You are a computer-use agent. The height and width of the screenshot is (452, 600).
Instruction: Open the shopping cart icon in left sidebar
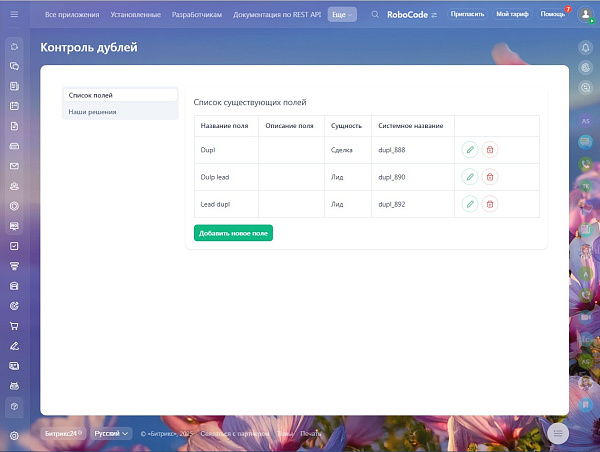14,326
